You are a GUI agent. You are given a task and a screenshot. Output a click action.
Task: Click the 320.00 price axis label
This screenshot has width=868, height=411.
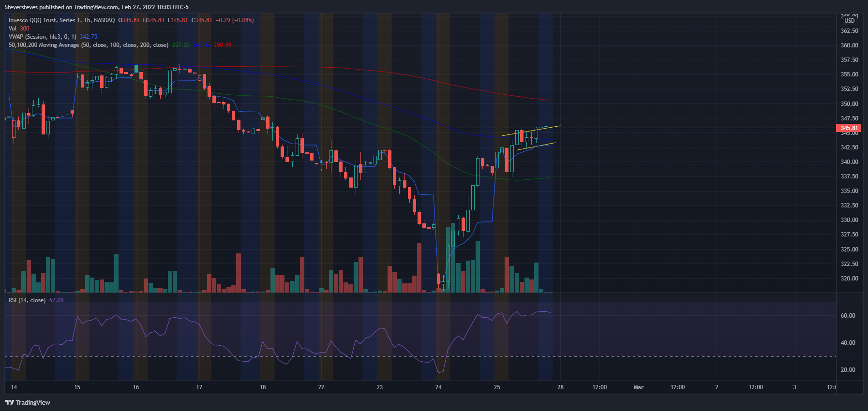tap(850, 279)
